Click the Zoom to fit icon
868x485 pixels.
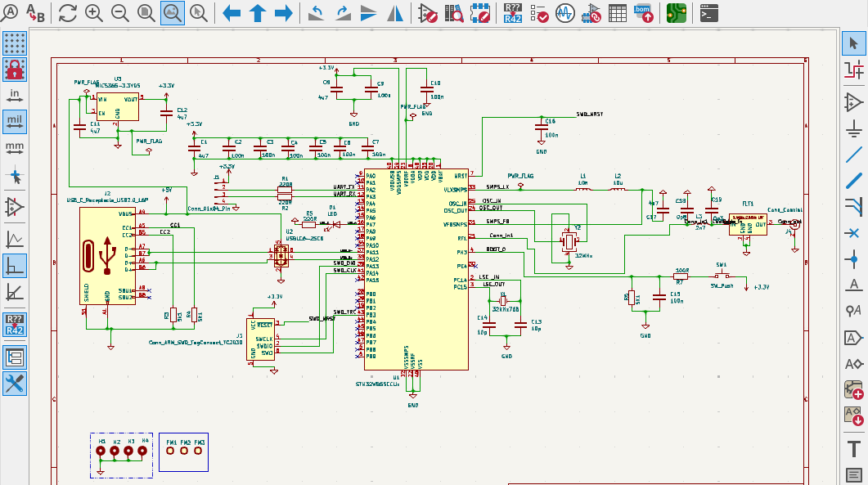click(x=146, y=13)
